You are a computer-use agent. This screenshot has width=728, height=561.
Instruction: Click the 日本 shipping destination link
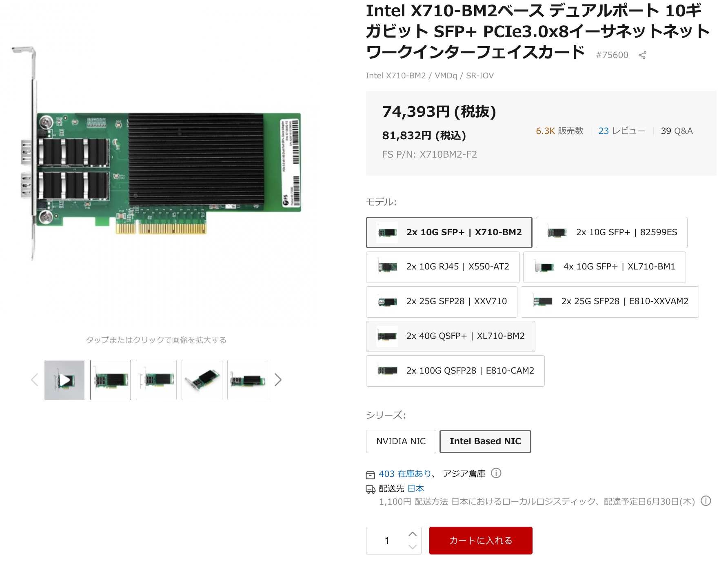click(x=416, y=488)
